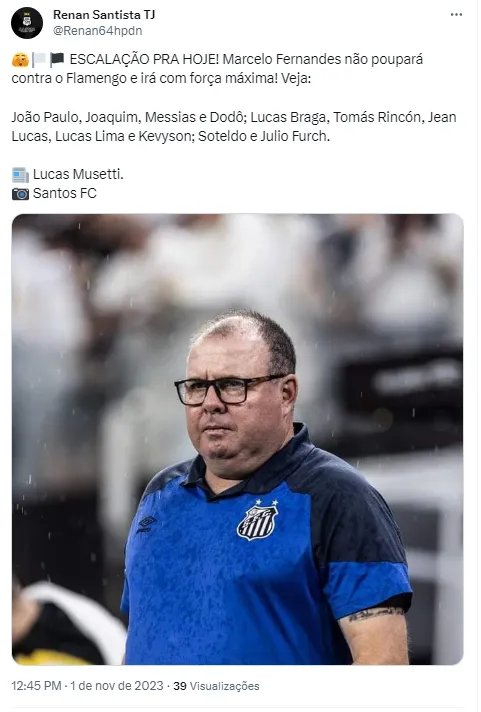View the 39 Visualizações count
Viewport: 481px width, 712px height.
coord(216,686)
